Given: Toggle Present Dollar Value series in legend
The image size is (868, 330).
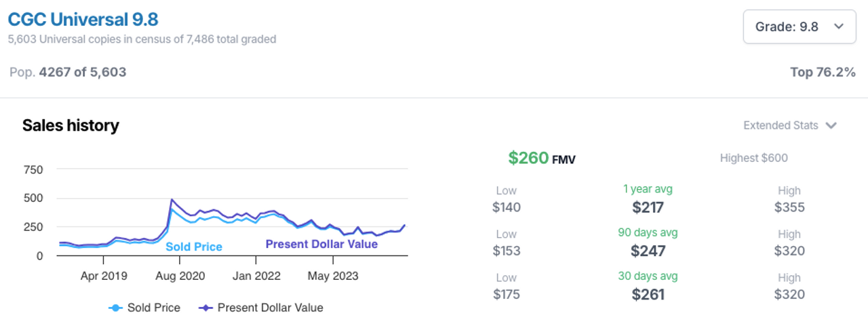Looking at the screenshot, I should (260, 308).
